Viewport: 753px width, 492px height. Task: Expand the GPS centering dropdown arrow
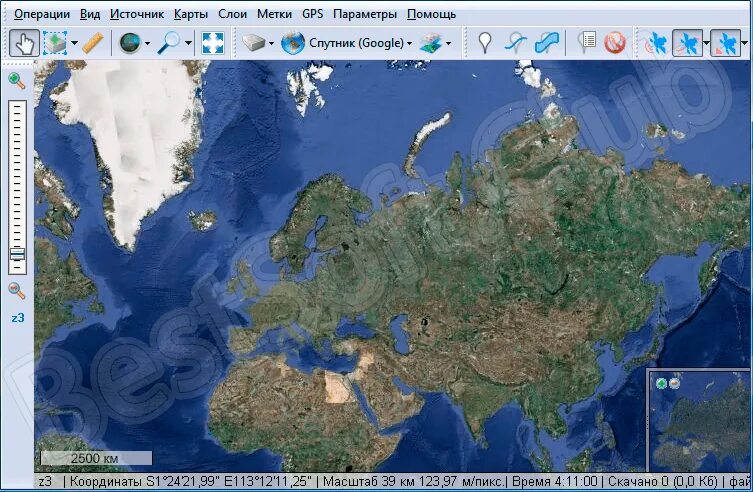tap(745, 43)
